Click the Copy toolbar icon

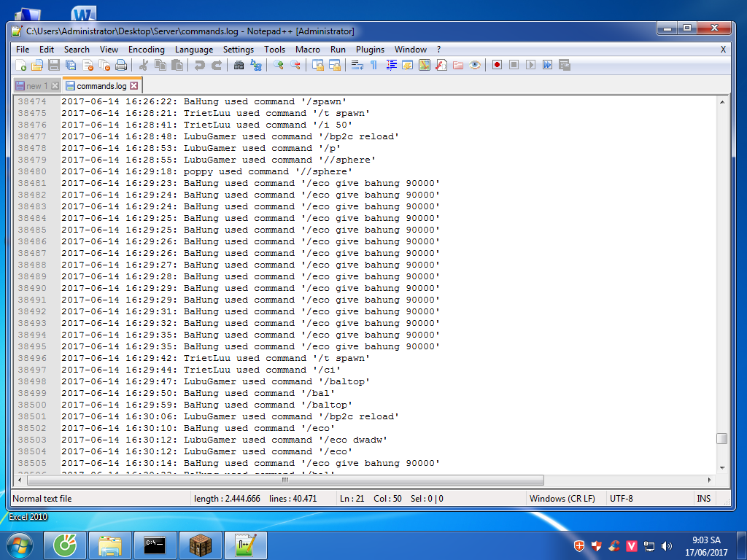[160, 65]
